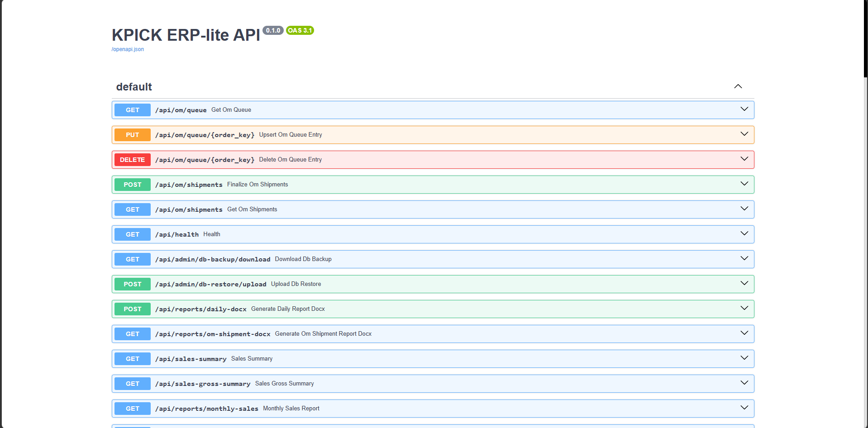This screenshot has width=868, height=428.
Task: Click the default section heading
Action: pyautogui.click(x=134, y=87)
